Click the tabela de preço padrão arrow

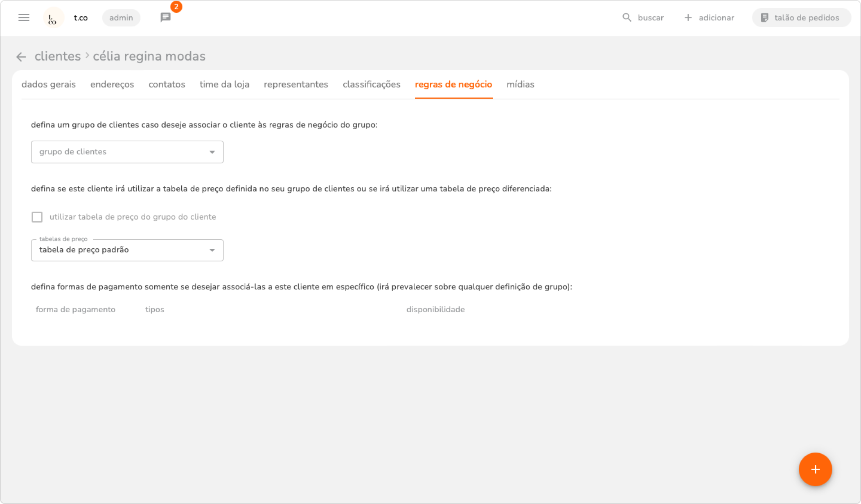point(212,250)
